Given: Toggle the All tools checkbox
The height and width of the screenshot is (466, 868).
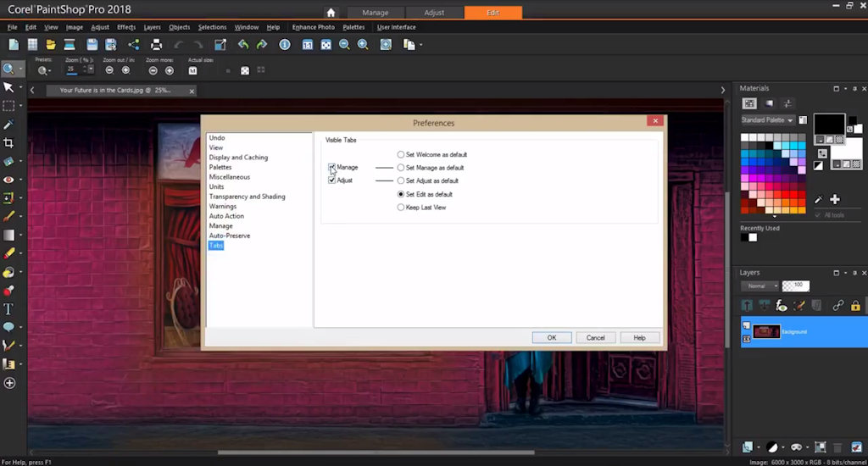Looking at the screenshot, I should pyautogui.click(x=818, y=215).
